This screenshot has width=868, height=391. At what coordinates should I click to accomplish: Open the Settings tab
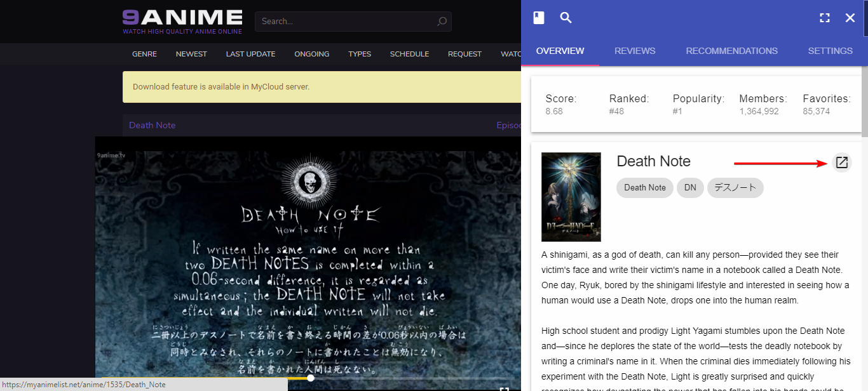point(830,51)
